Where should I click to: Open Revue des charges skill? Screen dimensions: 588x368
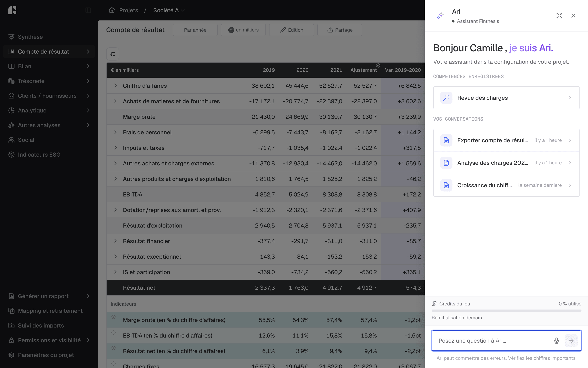[506, 98]
